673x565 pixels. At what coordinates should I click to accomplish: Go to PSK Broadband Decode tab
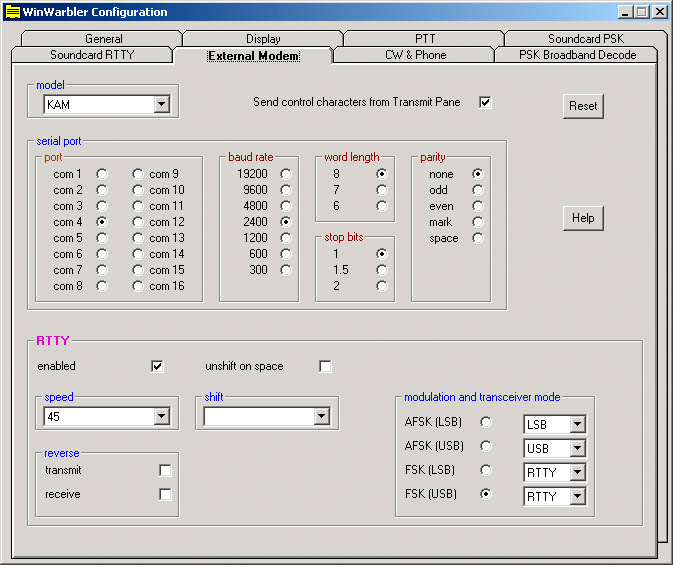pos(577,55)
